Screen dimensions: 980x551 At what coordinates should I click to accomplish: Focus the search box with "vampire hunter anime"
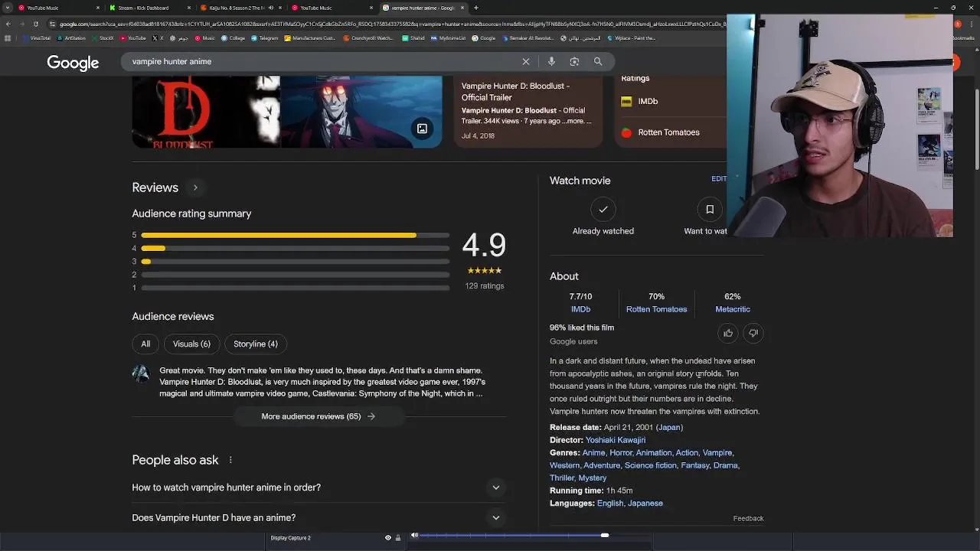(322, 61)
